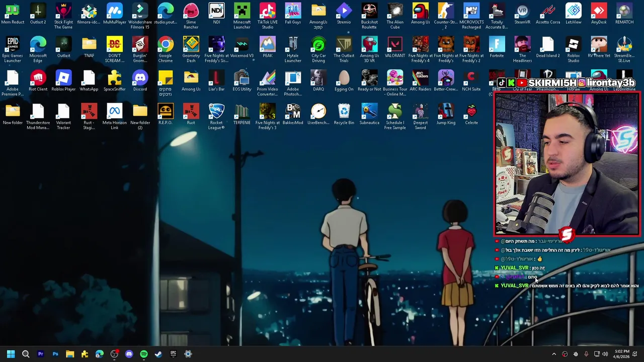
Task: Select the R.E.P.O. desktop icon
Action: click(166, 114)
